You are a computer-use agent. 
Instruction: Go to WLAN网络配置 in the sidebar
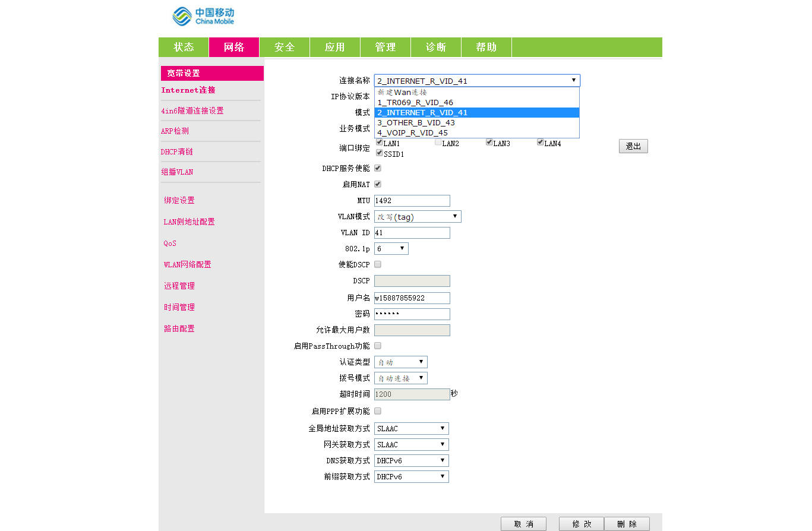pyautogui.click(x=188, y=265)
